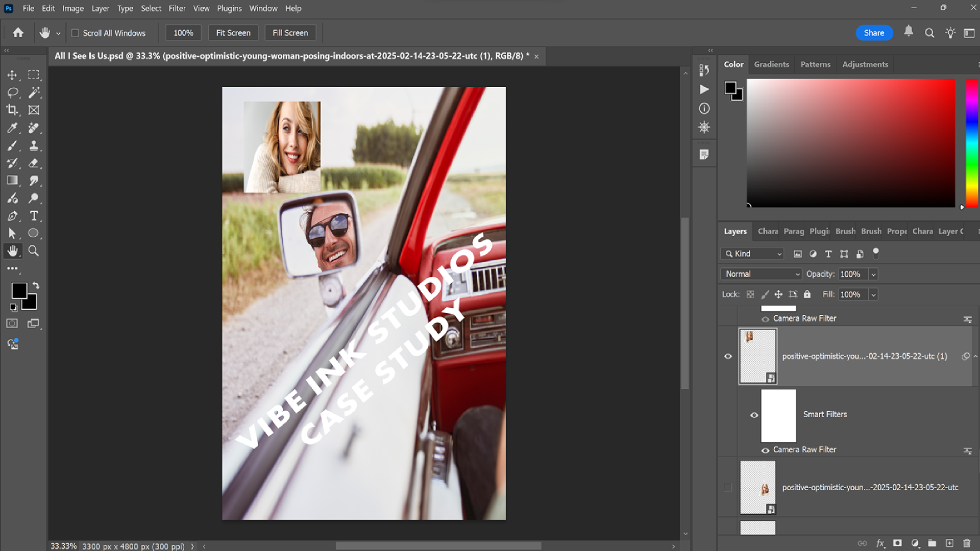This screenshot has width=980, height=551.
Task: Click the trash icon to delete the layer
Action: point(967,543)
